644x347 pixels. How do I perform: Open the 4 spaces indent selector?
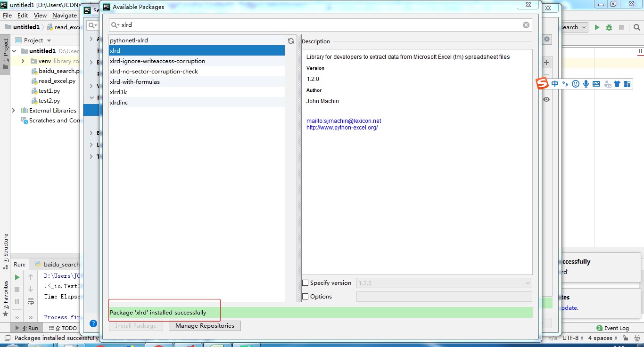[x=603, y=338]
